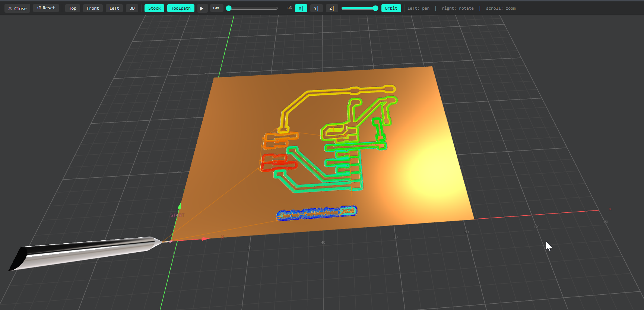The image size is (644, 310).
Task: Toggle Orbit navigation mode
Action: 391,8
